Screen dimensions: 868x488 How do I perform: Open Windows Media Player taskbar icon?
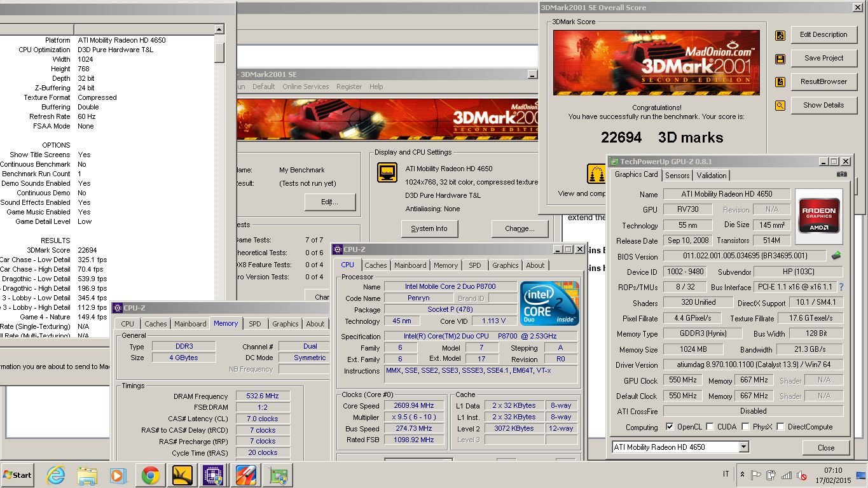pos(118,475)
